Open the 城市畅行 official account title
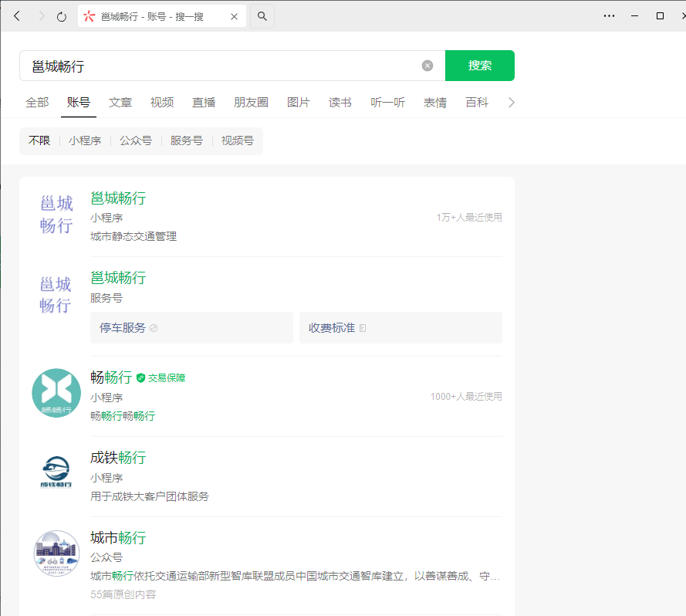686x616 pixels. (x=118, y=537)
